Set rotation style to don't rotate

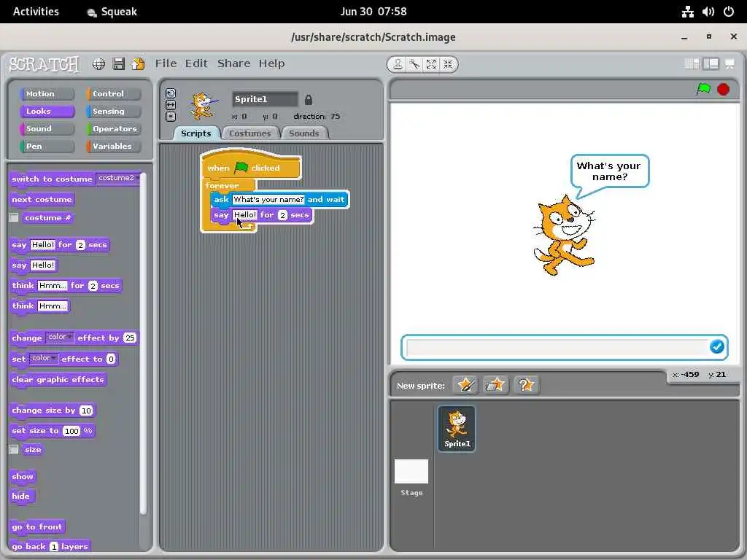pos(171,116)
